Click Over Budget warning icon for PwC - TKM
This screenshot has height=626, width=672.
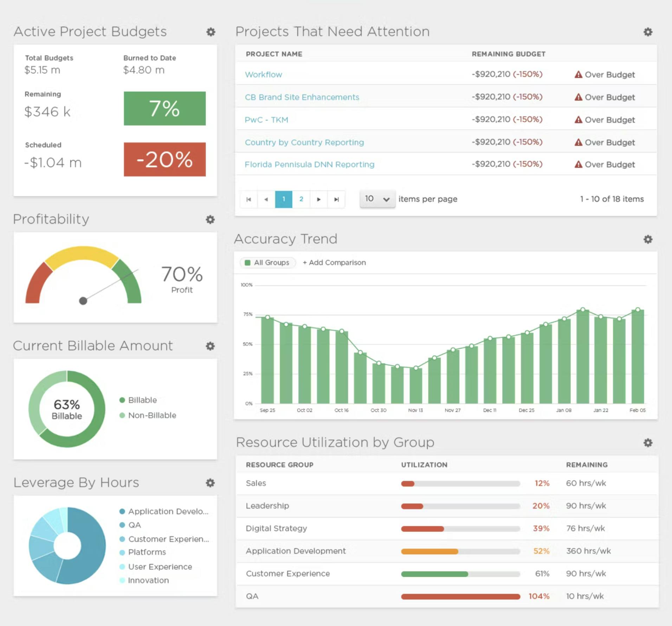pyautogui.click(x=578, y=120)
